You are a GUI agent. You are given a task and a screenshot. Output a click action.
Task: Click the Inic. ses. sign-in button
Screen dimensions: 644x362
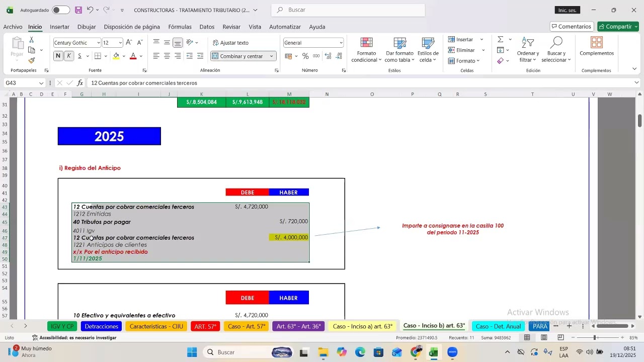click(568, 10)
